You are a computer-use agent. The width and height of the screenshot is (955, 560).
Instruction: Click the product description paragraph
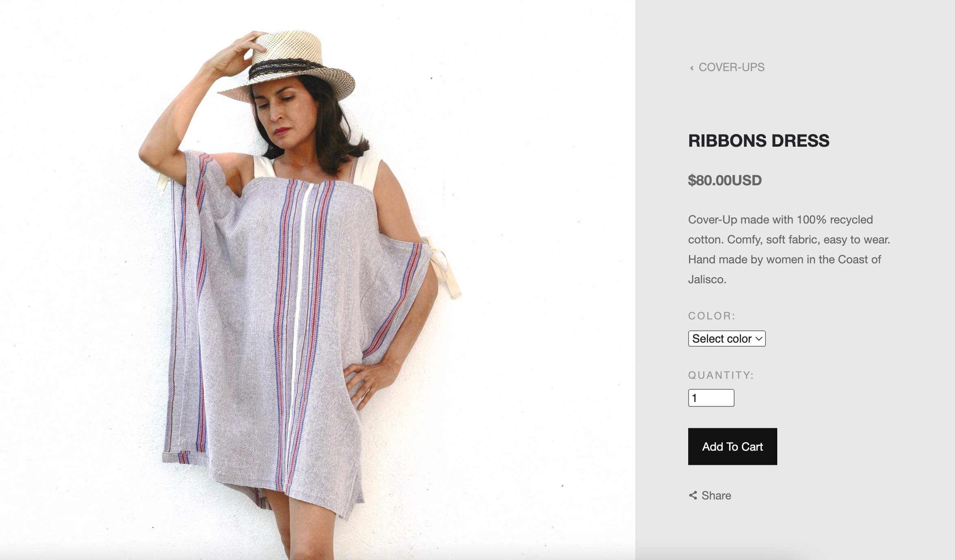pyautogui.click(x=789, y=250)
